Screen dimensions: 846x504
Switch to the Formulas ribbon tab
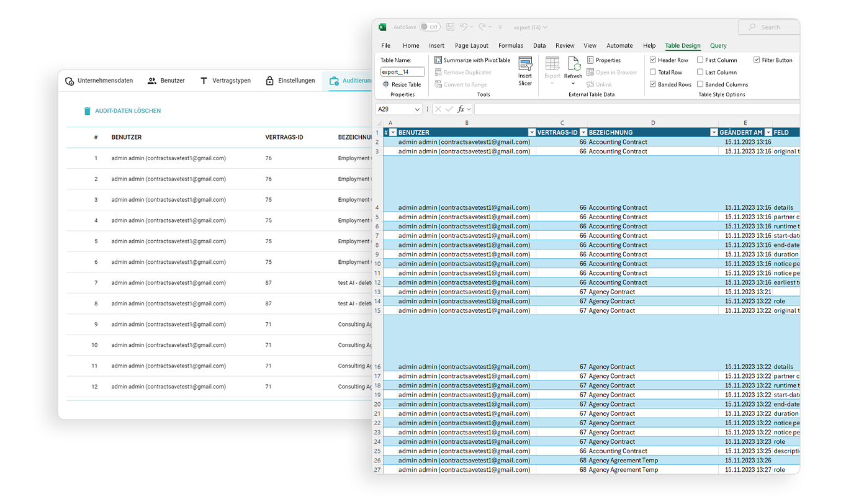[511, 45]
